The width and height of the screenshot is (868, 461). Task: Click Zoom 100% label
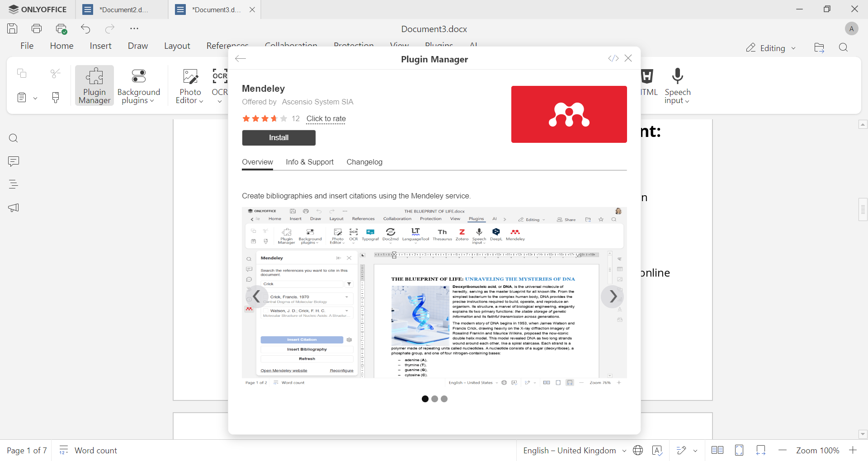click(x=818, y=450)
